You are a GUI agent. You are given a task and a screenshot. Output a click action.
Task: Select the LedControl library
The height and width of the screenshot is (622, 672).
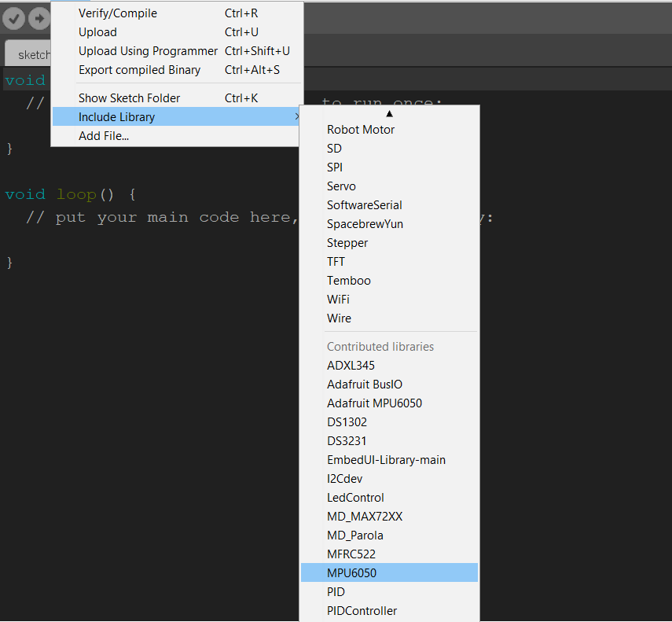(x=389, y=497)
